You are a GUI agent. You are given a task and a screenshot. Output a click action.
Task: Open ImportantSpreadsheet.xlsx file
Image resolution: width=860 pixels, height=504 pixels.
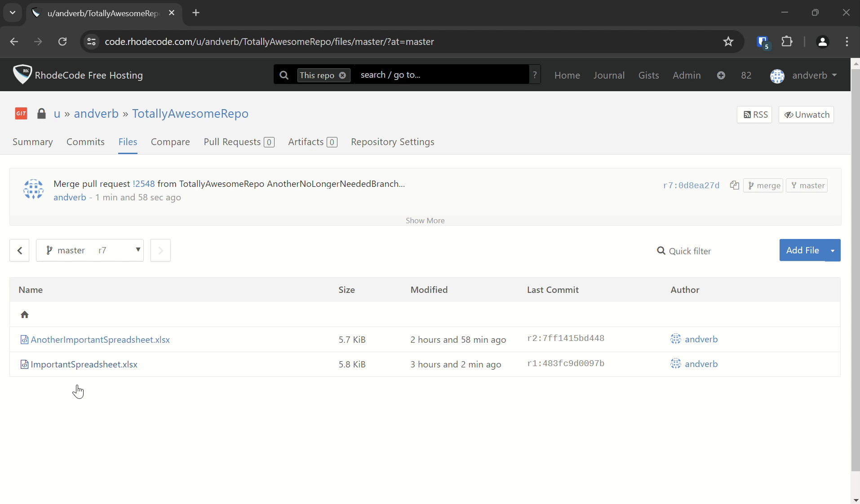pyautogui.click(x=84, y=364)
